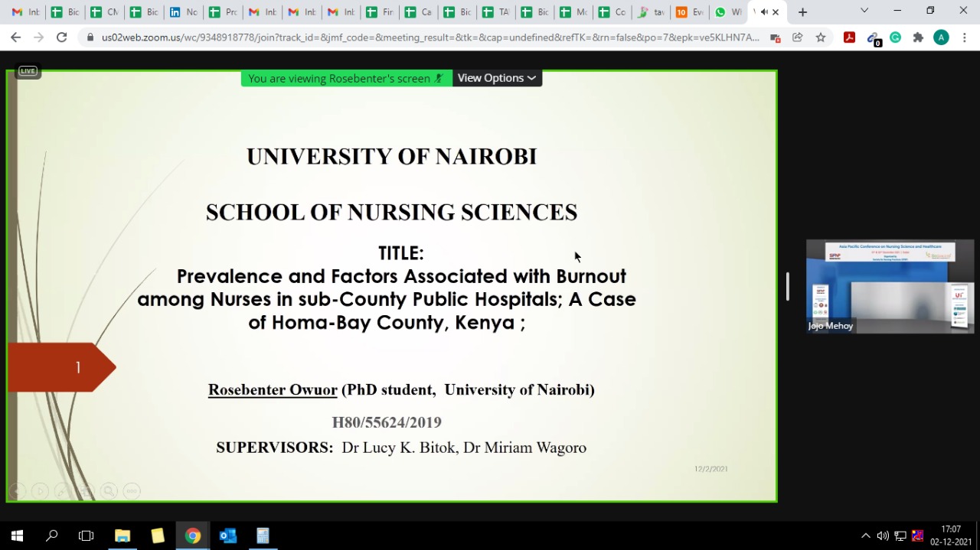Switch to the 'CN' spreadsheet tab

pos(104,12)
